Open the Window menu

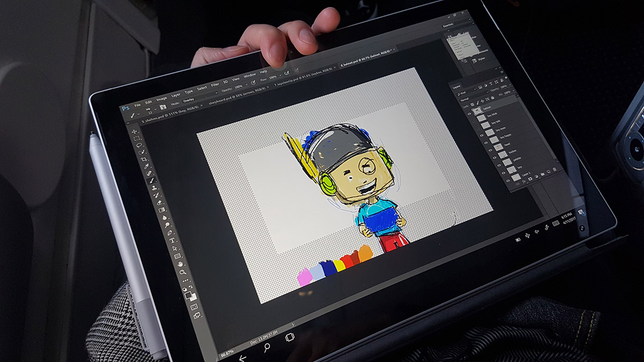pos(250,76)
